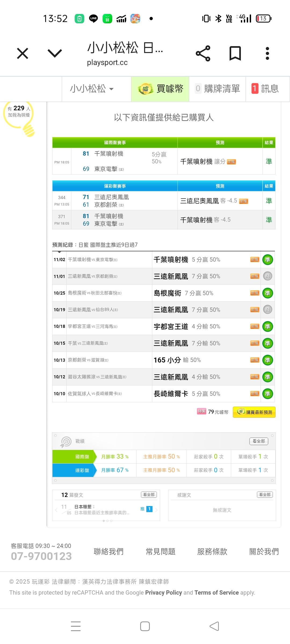Open the 常見問題 footer link

coord(161,552)
